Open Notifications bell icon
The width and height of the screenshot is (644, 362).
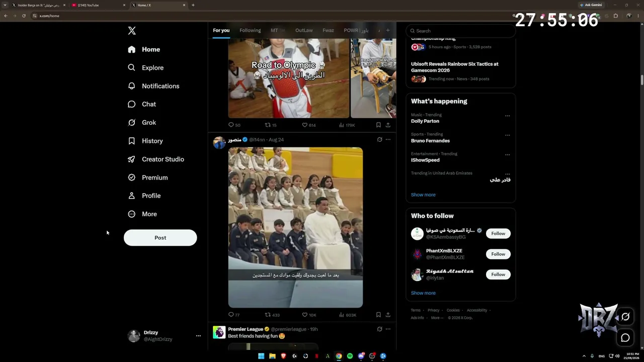(132, 86)
